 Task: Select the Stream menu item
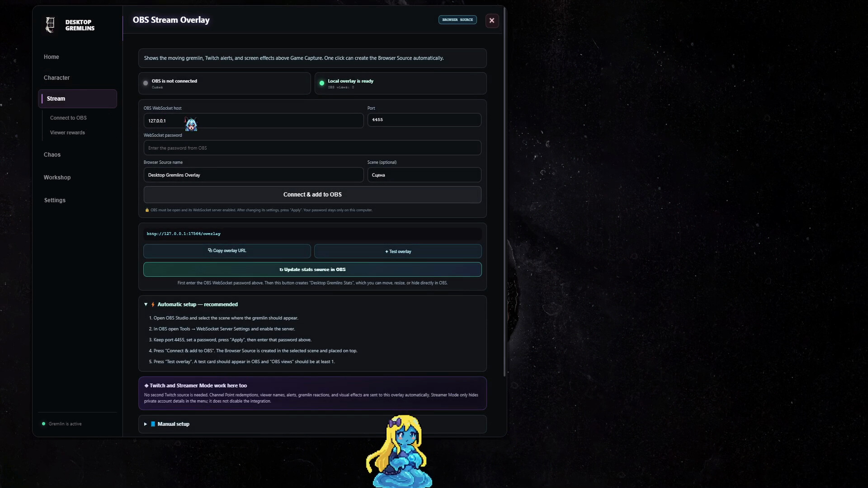click(x=77, y=99)
